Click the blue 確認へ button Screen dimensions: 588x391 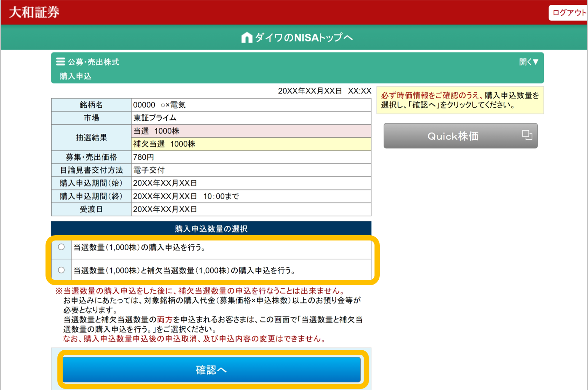click(x=211, y=370)
